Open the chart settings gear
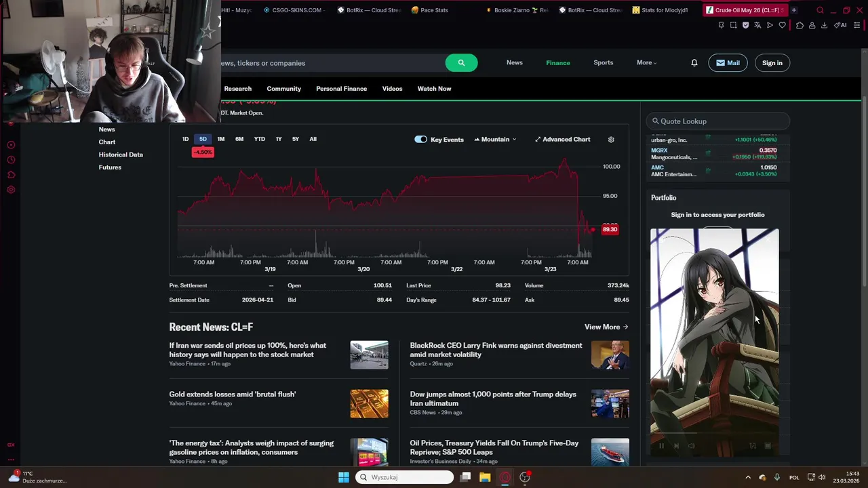This screenshot has width=868, height=488. point(611,140)
